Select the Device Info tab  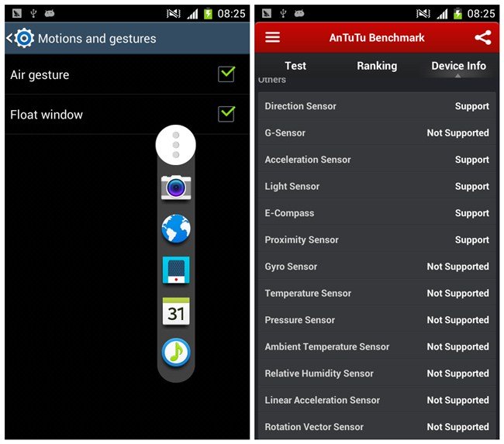[x=458, y=66]
